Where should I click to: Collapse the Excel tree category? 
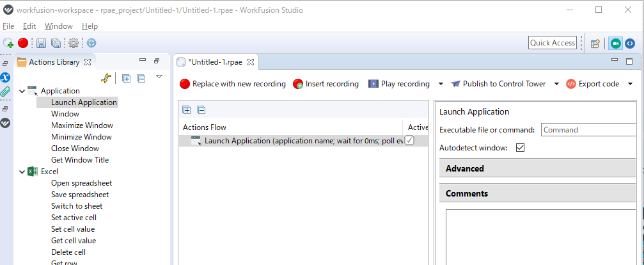click(x=22, y=172)
